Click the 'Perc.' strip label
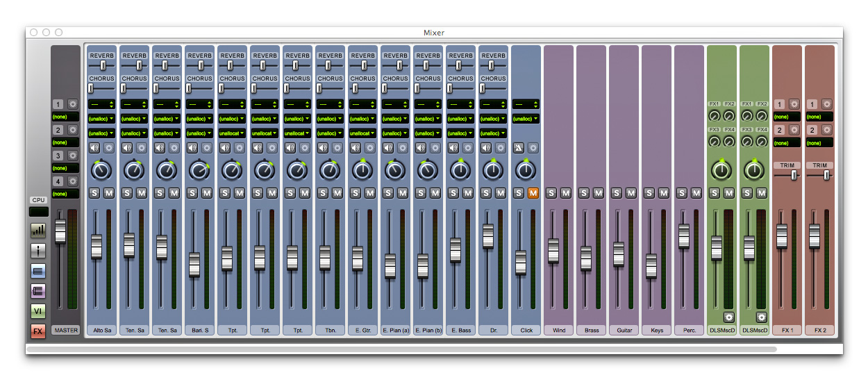 click(x=690, y=330)
